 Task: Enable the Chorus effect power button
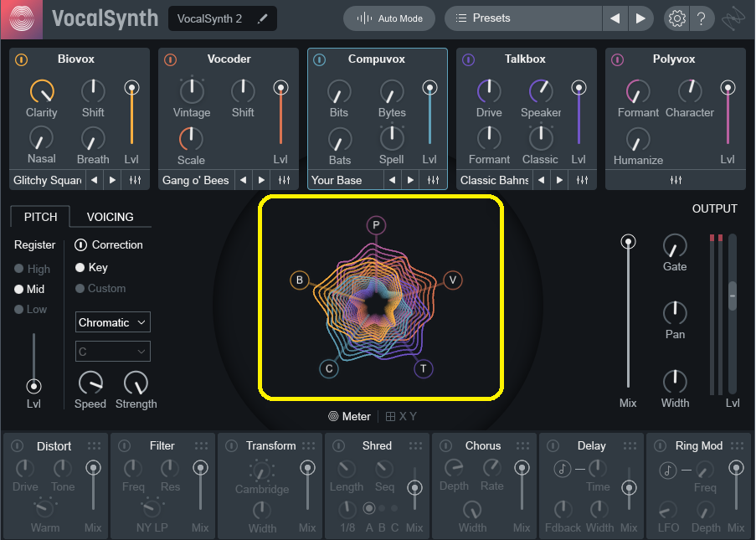pos(445,446)
